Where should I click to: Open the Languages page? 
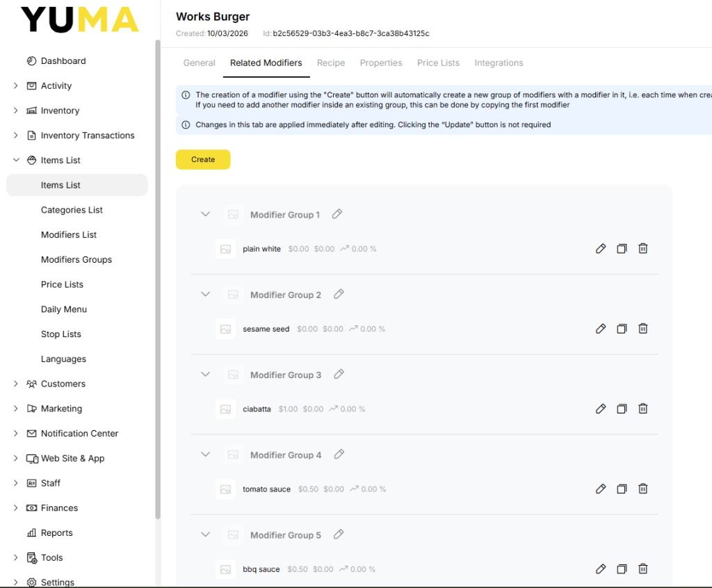pos(63,359)
